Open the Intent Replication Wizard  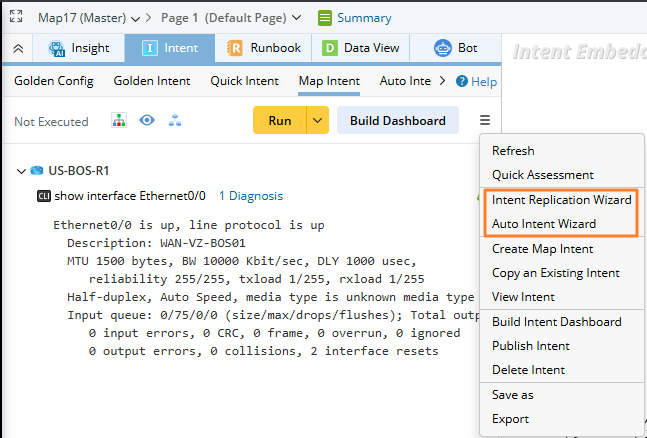tap(562, 200)
